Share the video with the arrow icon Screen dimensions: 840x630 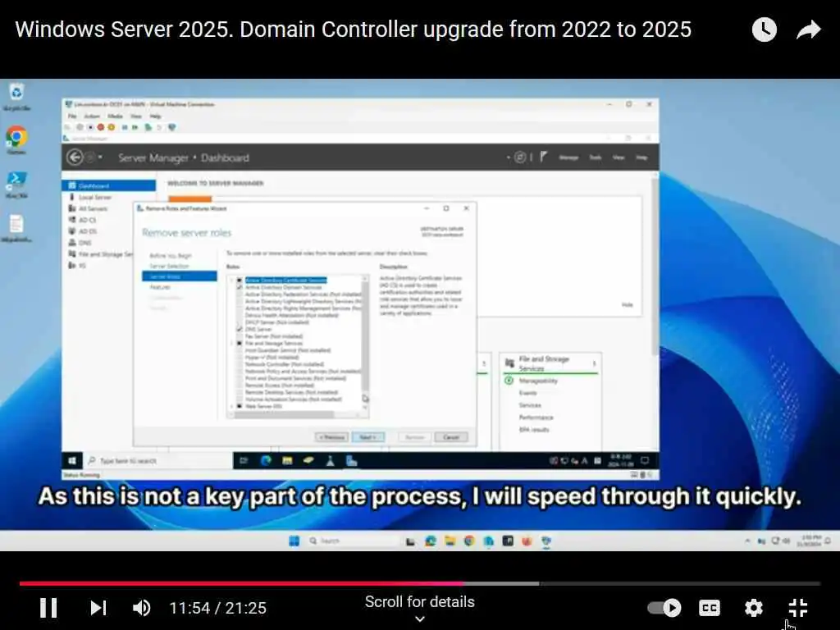tap(808, 30)
